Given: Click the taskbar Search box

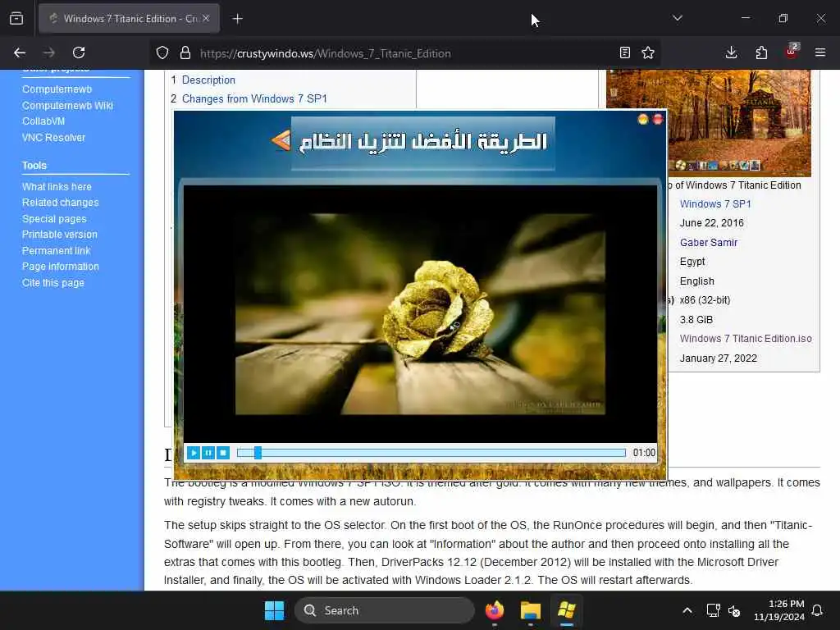Looking at the screenshot, I should click(384, 610).
